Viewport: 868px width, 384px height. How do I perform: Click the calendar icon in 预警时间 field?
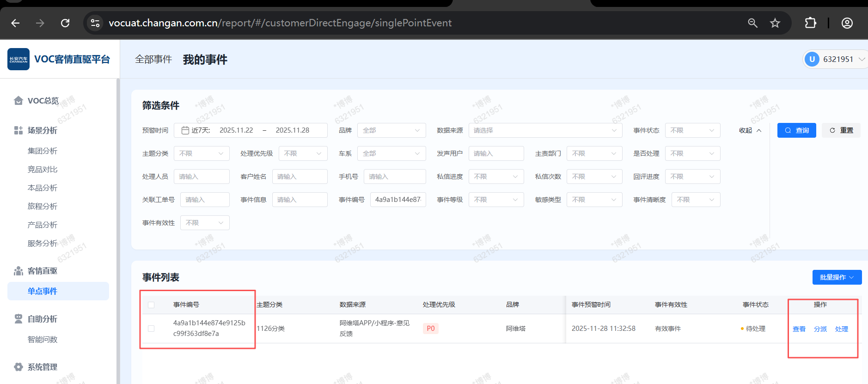tap(185, 130)
